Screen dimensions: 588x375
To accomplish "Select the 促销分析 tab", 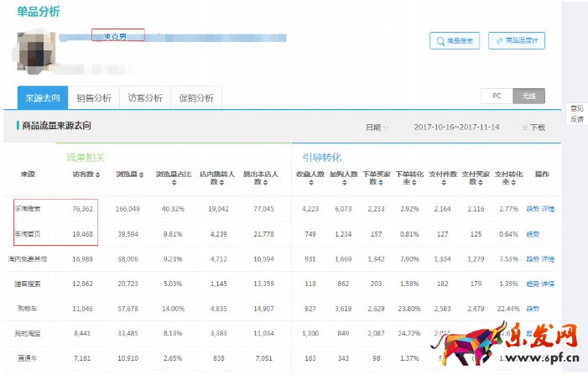I will point(196,98).
